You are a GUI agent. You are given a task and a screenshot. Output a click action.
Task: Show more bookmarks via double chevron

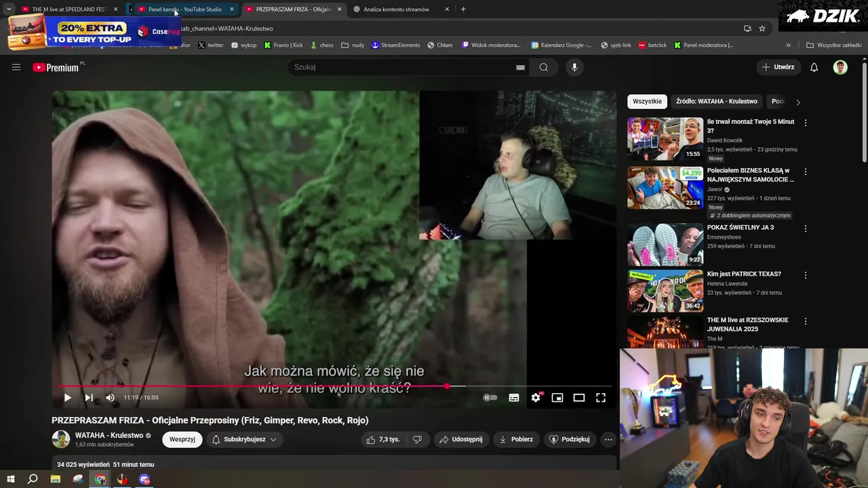(788, 45)
